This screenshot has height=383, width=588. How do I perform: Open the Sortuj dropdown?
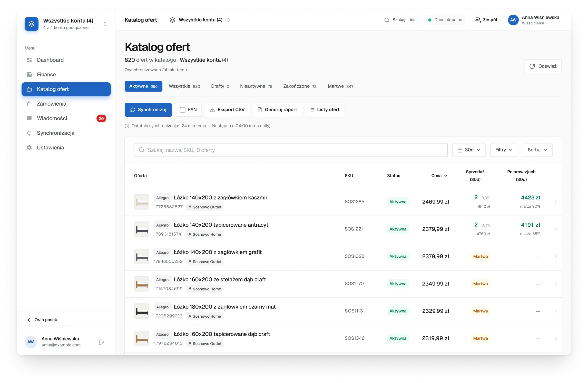point(537,150)
